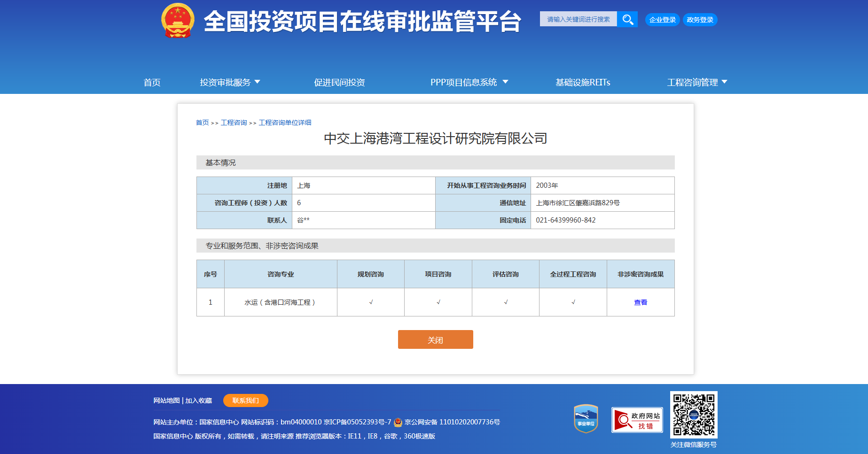Click the 企业登录 button
Image resolution: width=868 pixels, height=454 pixels.
[x=662, y=20]
